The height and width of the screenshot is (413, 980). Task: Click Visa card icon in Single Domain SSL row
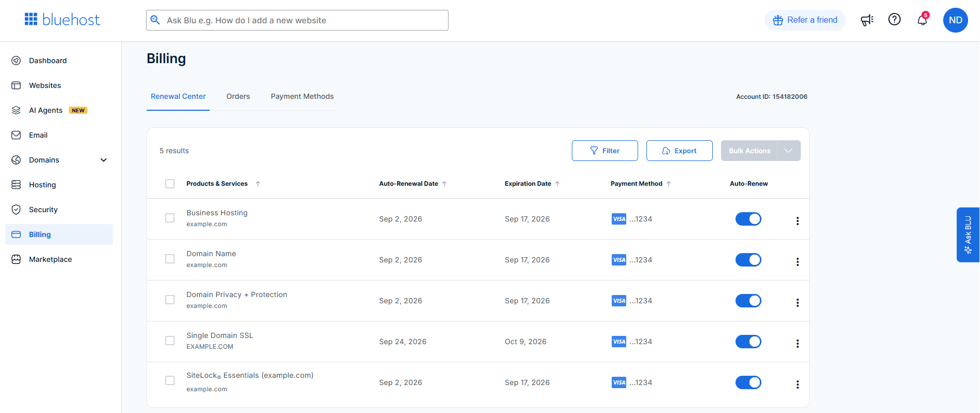(619, 342)
